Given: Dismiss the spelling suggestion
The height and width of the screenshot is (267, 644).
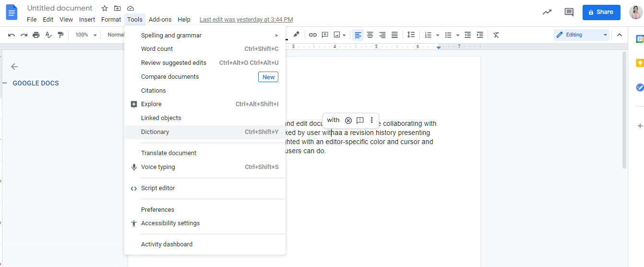Looking at the screenshot, I should coord(348,121).
